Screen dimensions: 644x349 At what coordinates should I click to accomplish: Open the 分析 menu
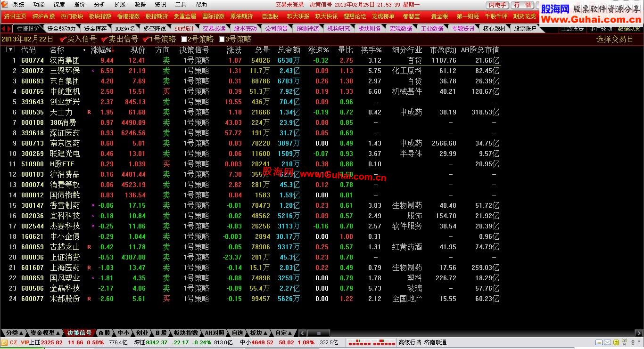pos(99,5)
